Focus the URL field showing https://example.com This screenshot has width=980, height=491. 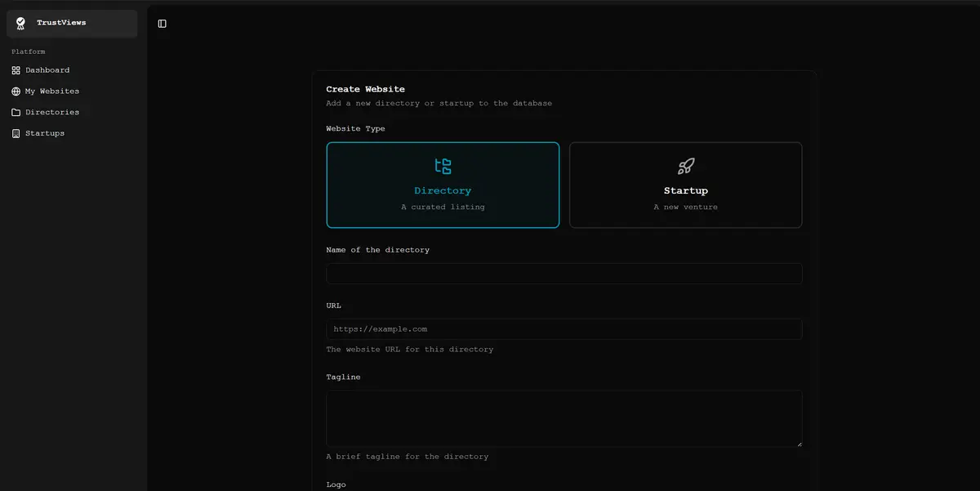click(563, 328)
